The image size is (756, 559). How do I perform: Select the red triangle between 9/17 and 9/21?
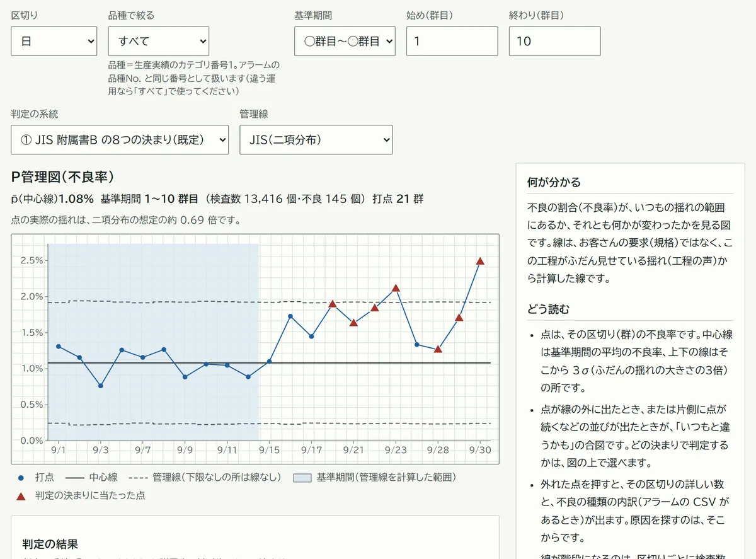click(x=333, y=304)
